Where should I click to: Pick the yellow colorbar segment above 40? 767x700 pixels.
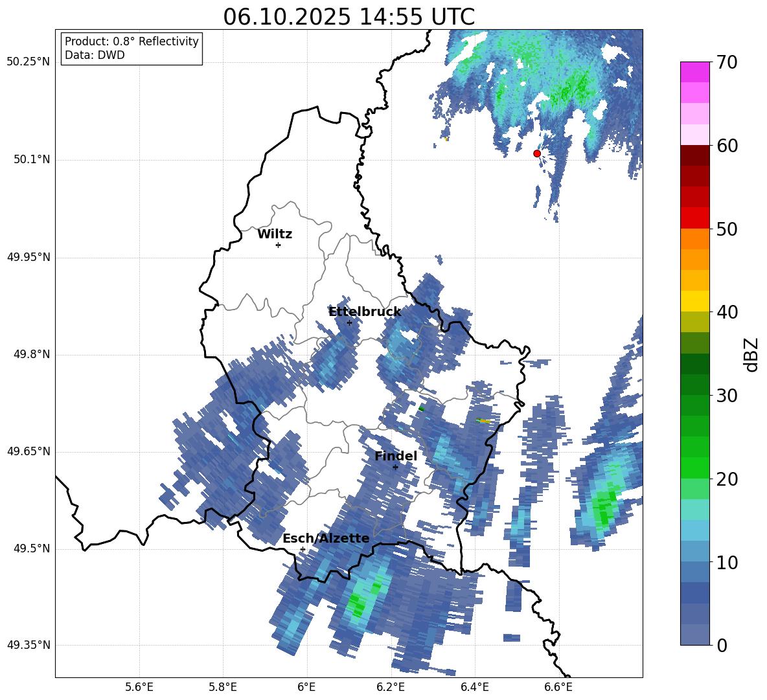694,301
